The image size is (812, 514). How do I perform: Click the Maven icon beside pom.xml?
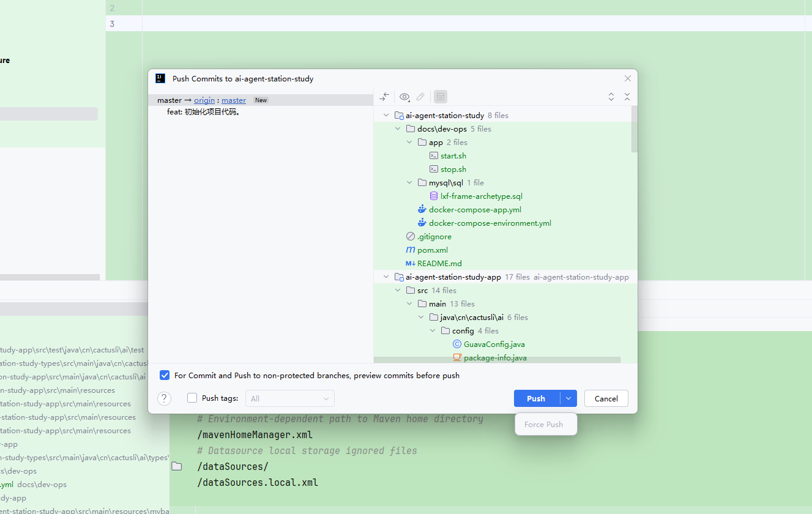click(410, 250)
